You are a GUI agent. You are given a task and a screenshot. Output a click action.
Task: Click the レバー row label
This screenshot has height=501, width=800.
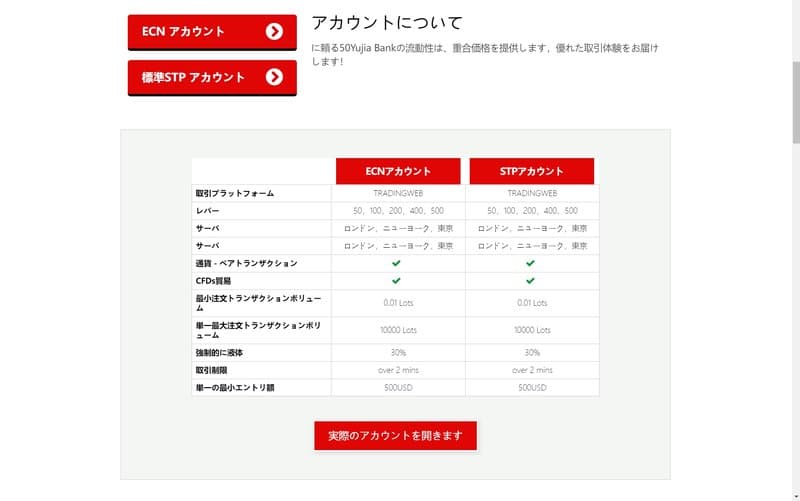[x=207, y=211]
